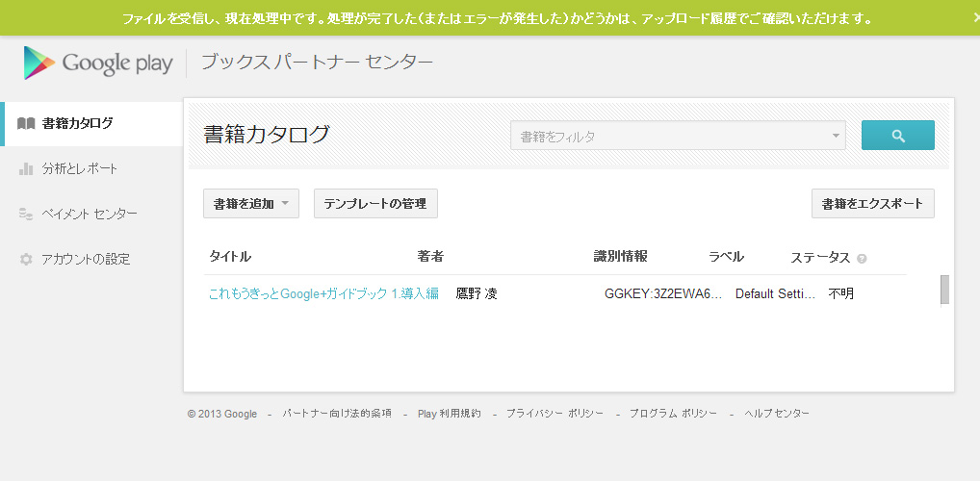Click the author name 鷹野 凌
This screenshot has width=980, height=481.
click(x=477, y=293)
